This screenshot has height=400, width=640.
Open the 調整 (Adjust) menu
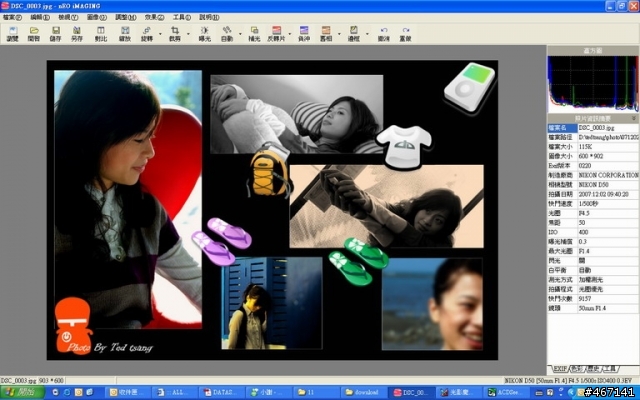126,17
